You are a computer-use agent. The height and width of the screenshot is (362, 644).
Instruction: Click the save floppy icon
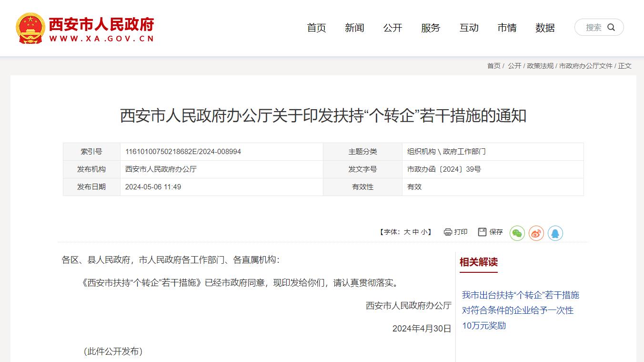482,232
